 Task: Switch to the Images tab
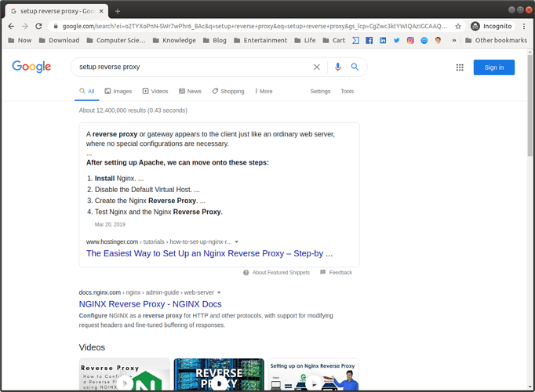[x=118, y=92]
